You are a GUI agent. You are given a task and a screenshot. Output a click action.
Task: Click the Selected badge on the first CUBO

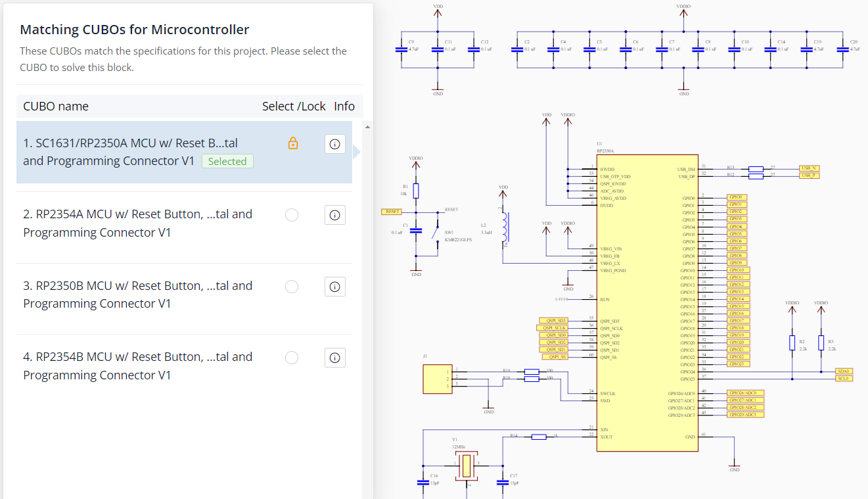227,161
